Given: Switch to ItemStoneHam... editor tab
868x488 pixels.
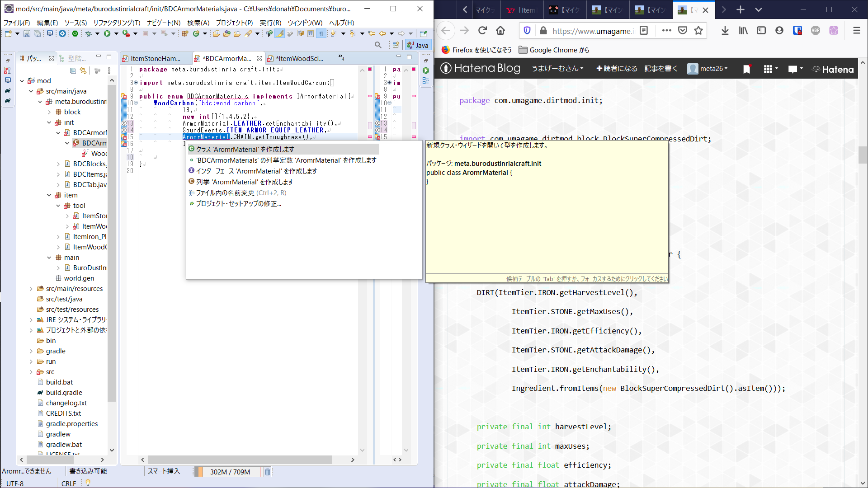Looking at the screenshot, I should [x=155, y=58].
